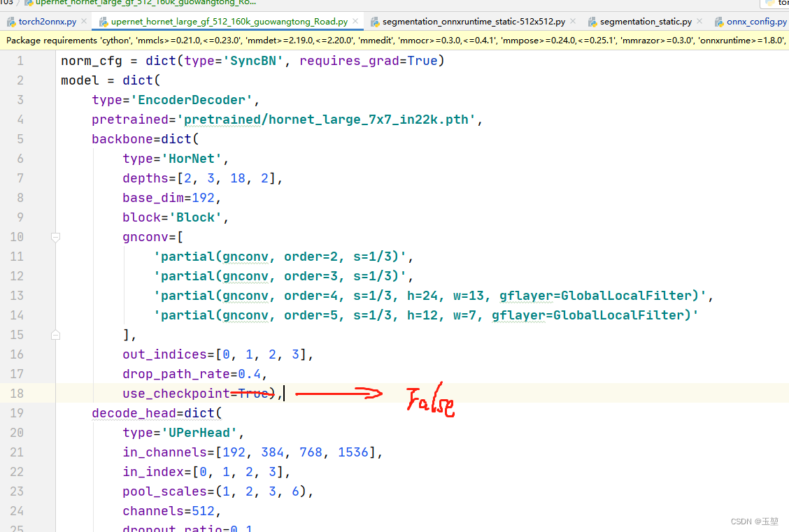The image size is (789, 532).
Task: Click the block='Block' line
Action: pyautogui.click(x=175, y=217)
